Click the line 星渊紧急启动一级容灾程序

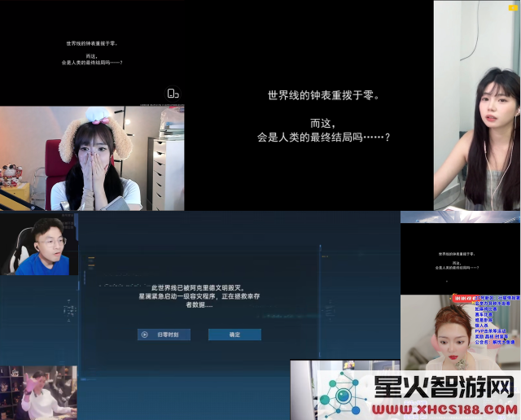177,296
